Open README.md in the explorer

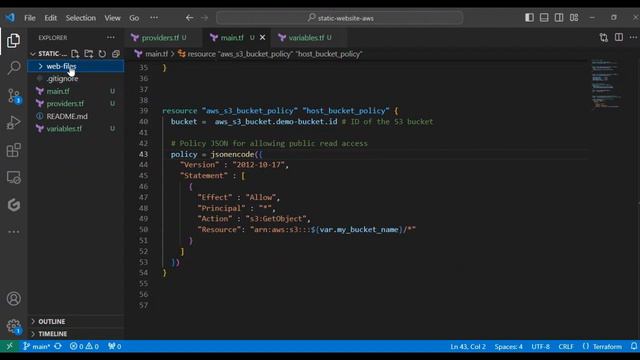[76, 116]
